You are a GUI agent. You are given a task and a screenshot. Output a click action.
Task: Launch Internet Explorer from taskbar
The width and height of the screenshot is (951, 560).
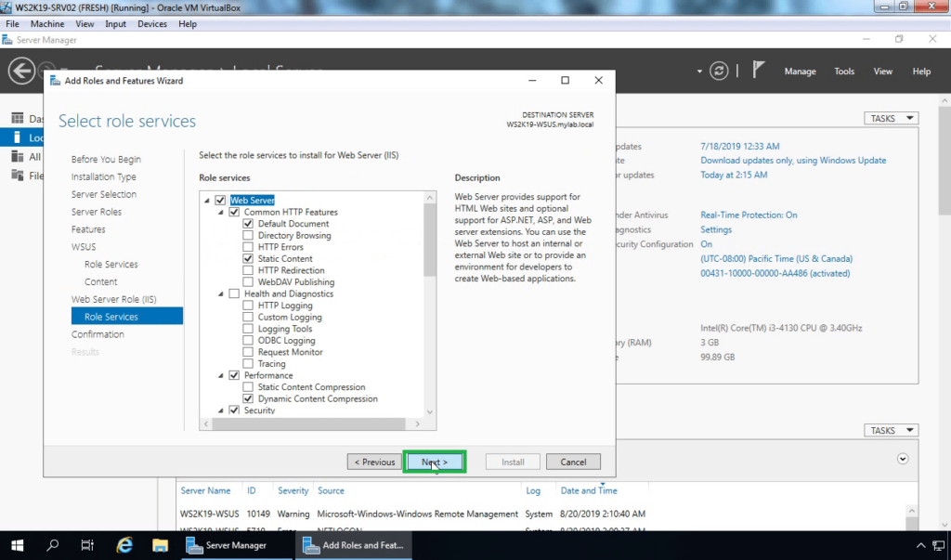[x=124, y=545]
